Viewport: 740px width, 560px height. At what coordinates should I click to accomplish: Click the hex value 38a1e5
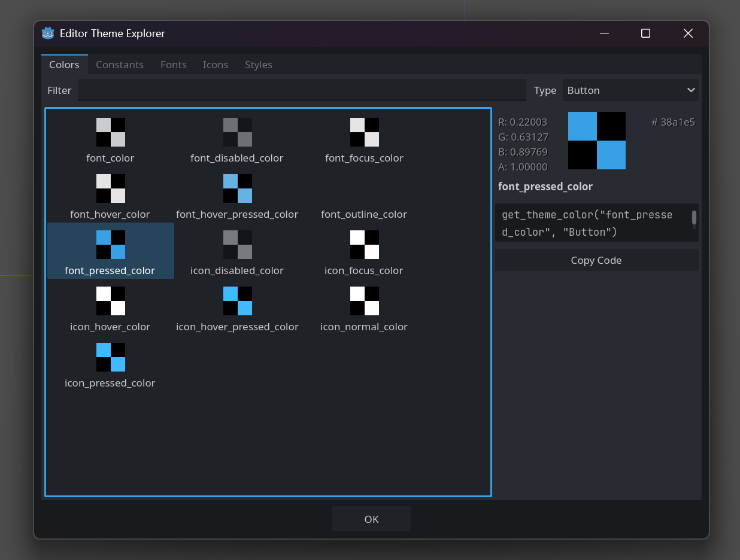pos(673,122)
